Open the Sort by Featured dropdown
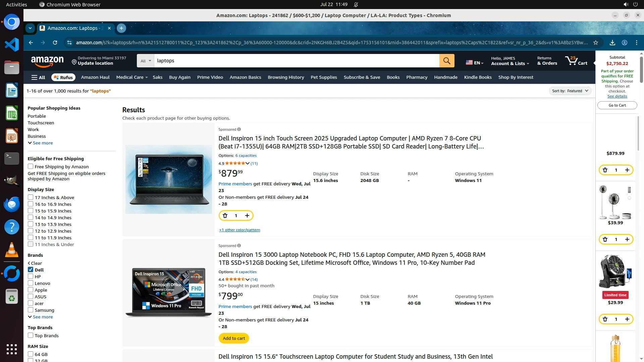The height and width of the screenshot is (362, 644). 570,91
